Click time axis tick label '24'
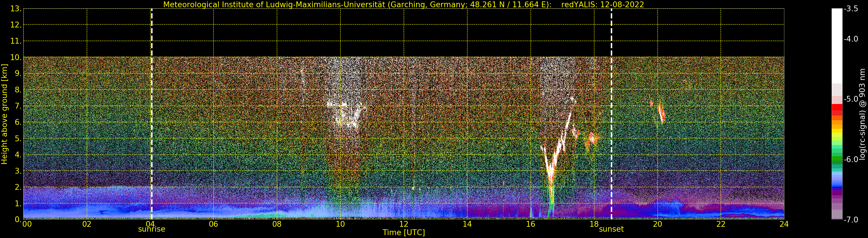The height and width of the screenshot is (238, 868). point(784,224)
